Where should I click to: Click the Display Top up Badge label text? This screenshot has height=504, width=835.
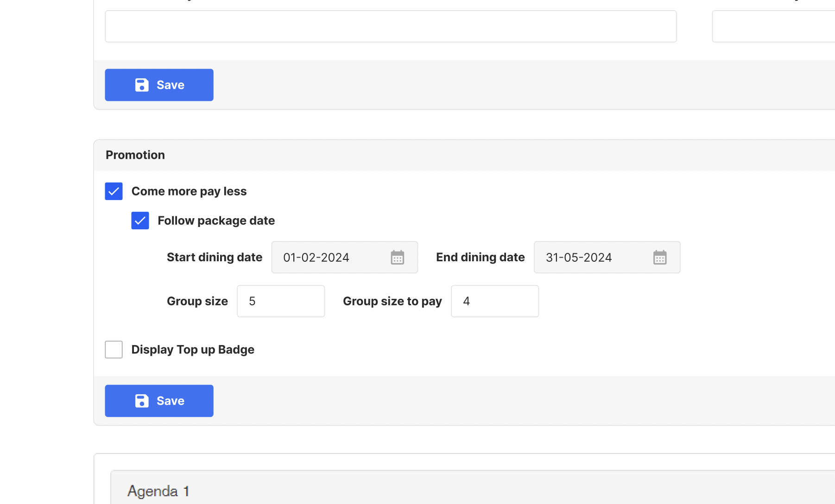click(193, 350)
